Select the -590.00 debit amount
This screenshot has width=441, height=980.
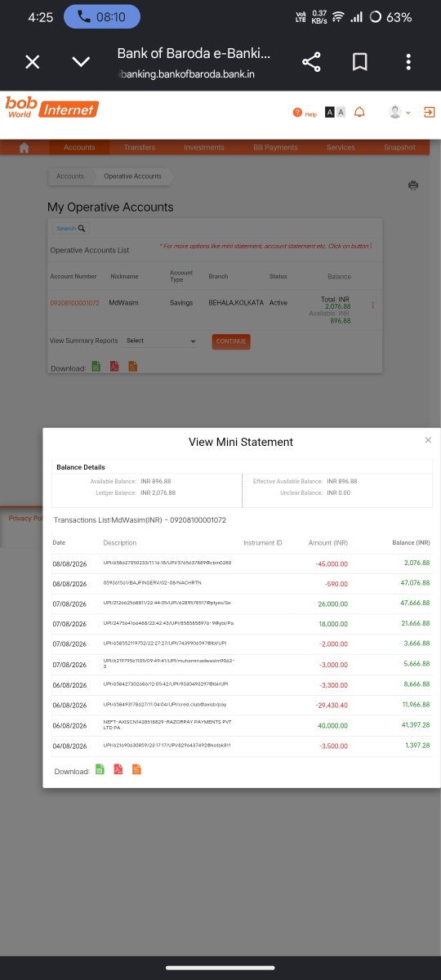pyautogui.click(x=336, y=583)
